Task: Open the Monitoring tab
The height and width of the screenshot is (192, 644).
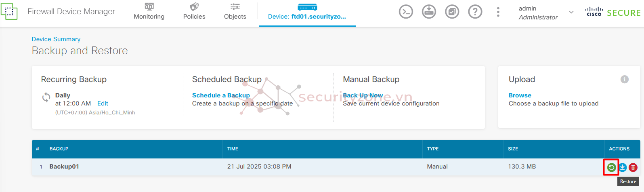Action: 149,12
